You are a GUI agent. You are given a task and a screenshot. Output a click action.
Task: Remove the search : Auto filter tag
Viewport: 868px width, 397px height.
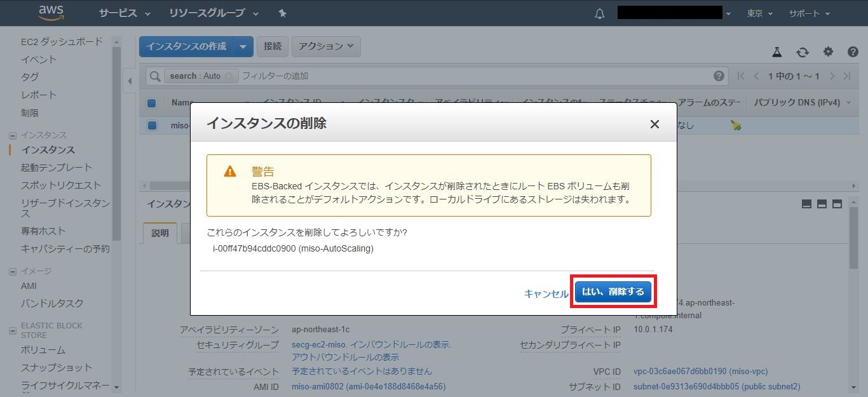[x=229, y=76]
